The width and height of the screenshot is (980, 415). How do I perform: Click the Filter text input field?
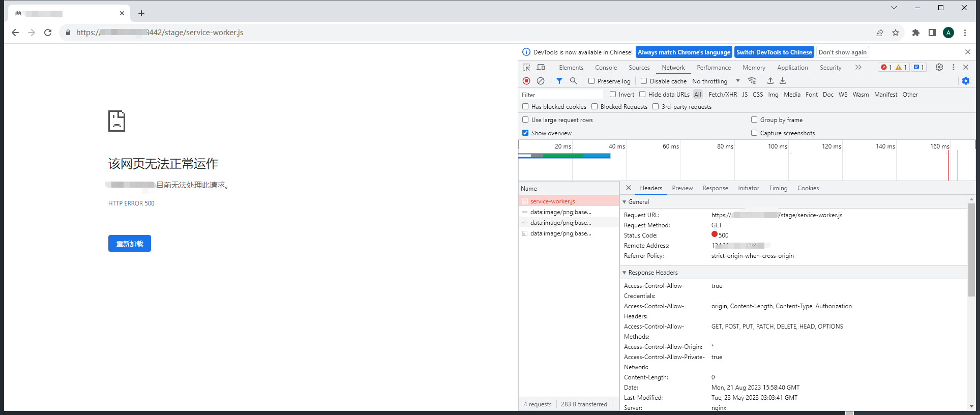[x=560, y=95]
